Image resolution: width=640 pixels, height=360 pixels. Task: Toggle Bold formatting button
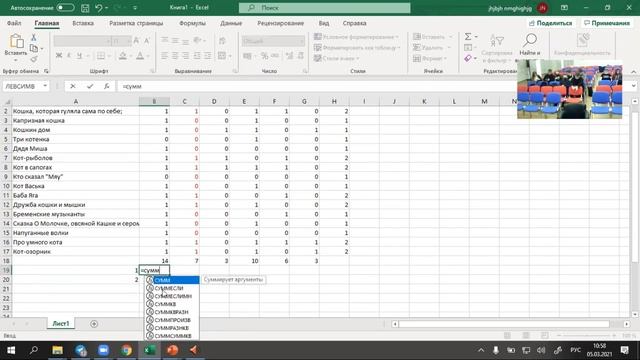[59, 56]
